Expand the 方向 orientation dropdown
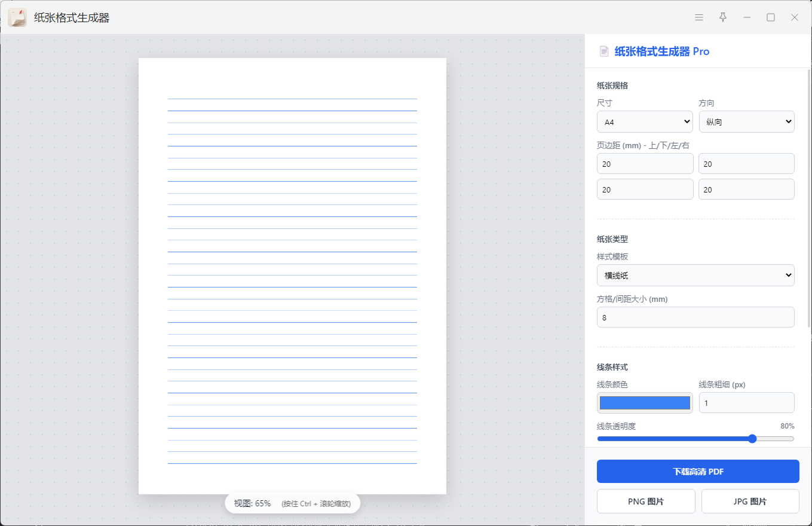This screenshot has height=526, width=812. click(746, 122)
